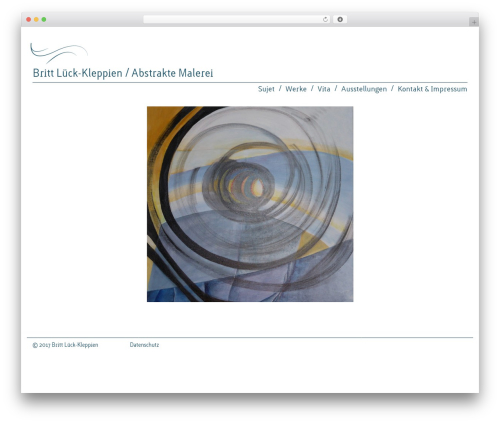500x423 pixels.
Task: Open the Vita menu item
Action: tap(324, 89)
